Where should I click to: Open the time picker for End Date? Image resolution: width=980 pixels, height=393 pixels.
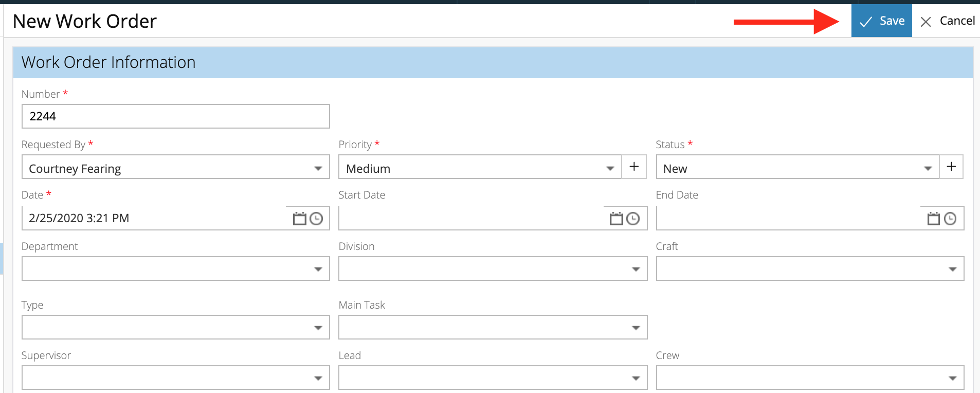pos(950,219)
